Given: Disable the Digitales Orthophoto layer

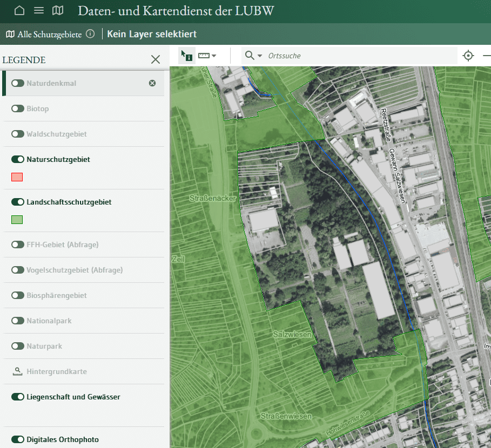Looking at the screenshot, I should (18, 439).
